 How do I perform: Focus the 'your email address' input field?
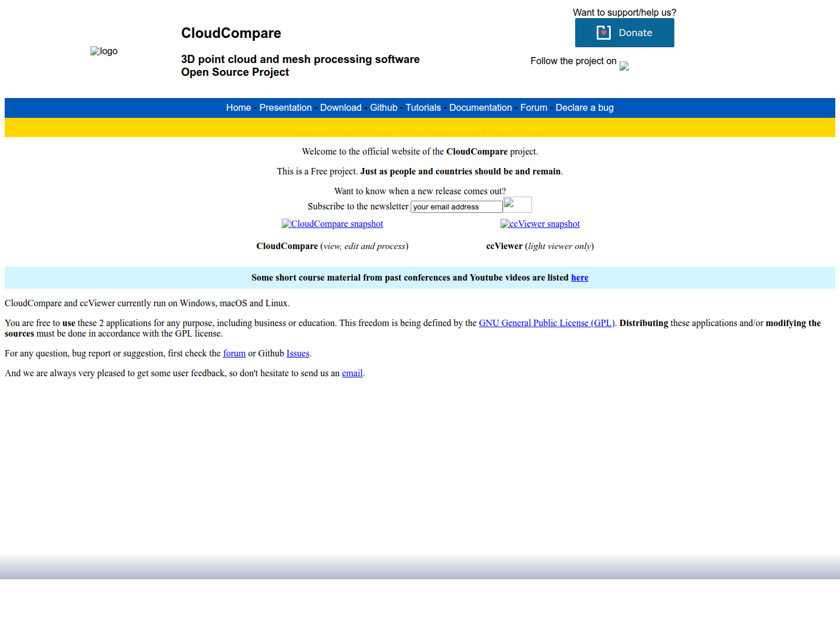(x=457, y=207)
